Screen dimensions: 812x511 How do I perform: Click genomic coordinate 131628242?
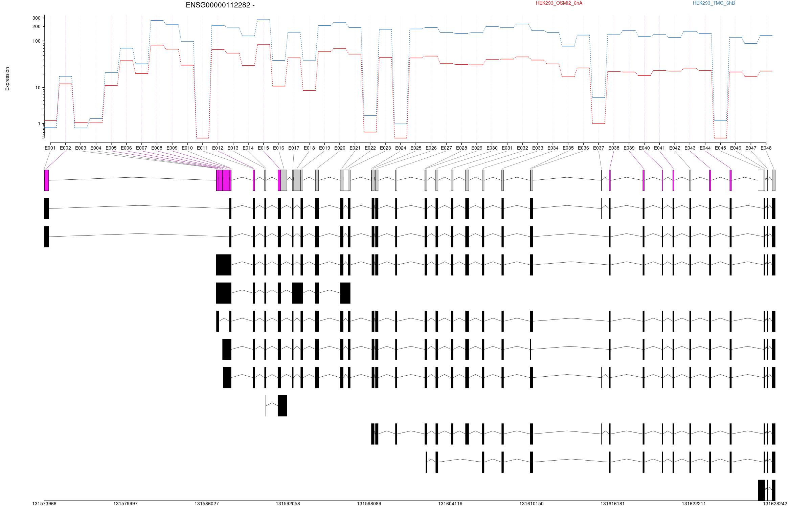(775, 504)
